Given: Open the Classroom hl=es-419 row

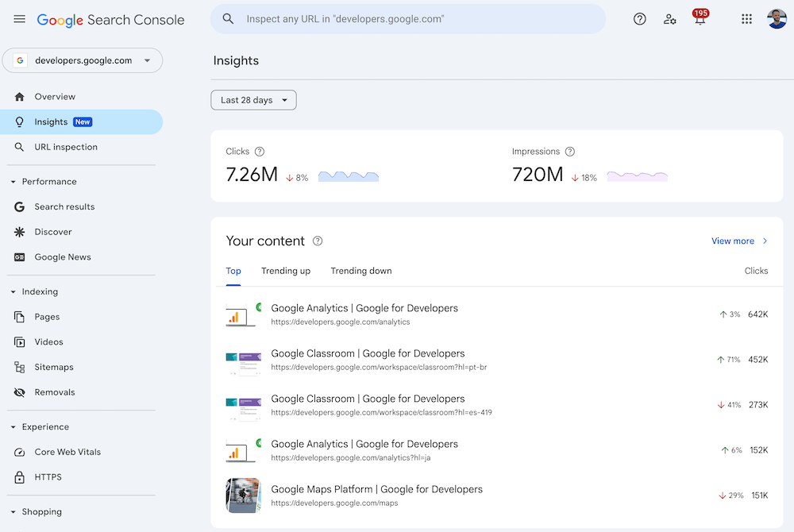Looking at the screenshot, I should click(497, 405).
